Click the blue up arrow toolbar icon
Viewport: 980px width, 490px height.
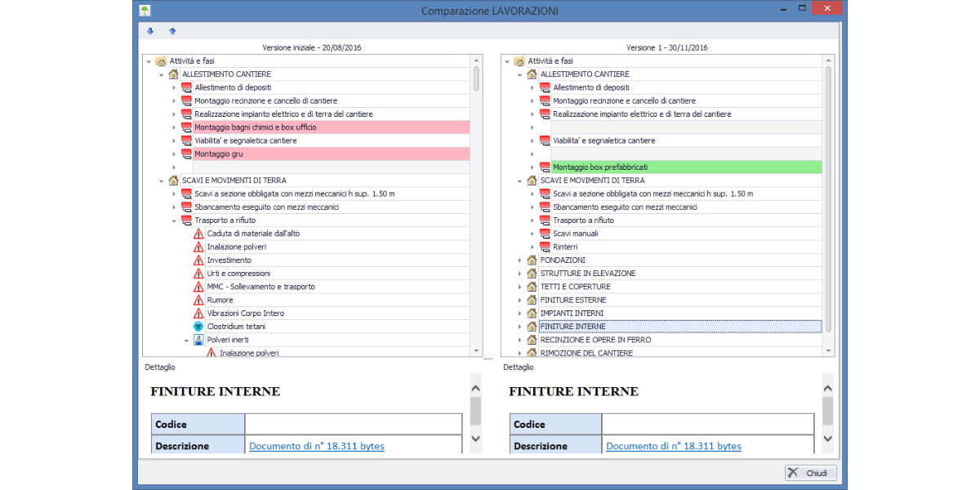172,32
